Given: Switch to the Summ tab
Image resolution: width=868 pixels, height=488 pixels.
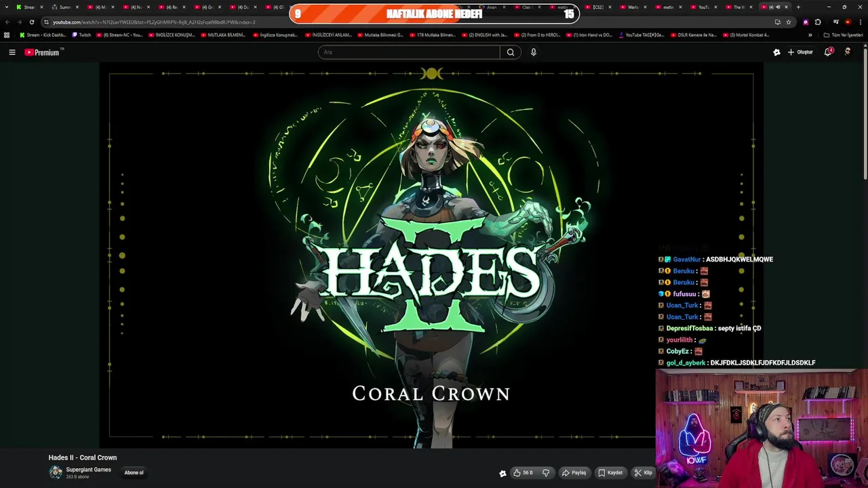Looking at the screenshot, I should point(65,7).
